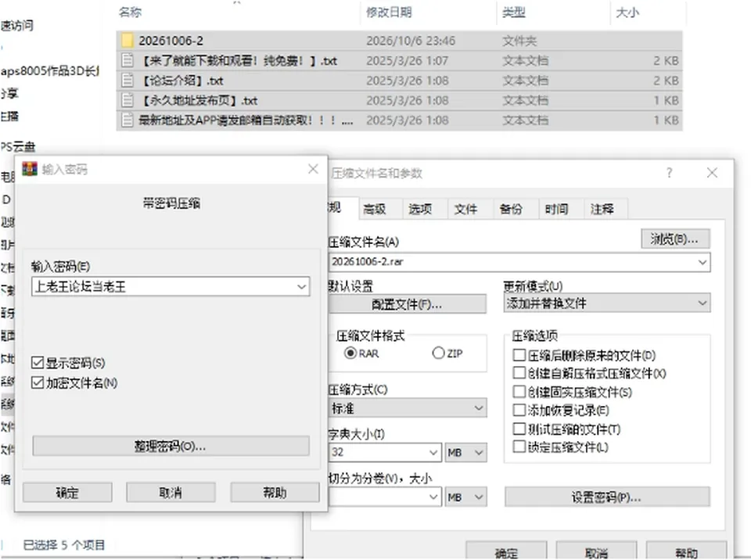Click the icon of 【来了就能下载和观看！纯免费！】.txt
Screen dimensions: 751x560
point(127,60)
